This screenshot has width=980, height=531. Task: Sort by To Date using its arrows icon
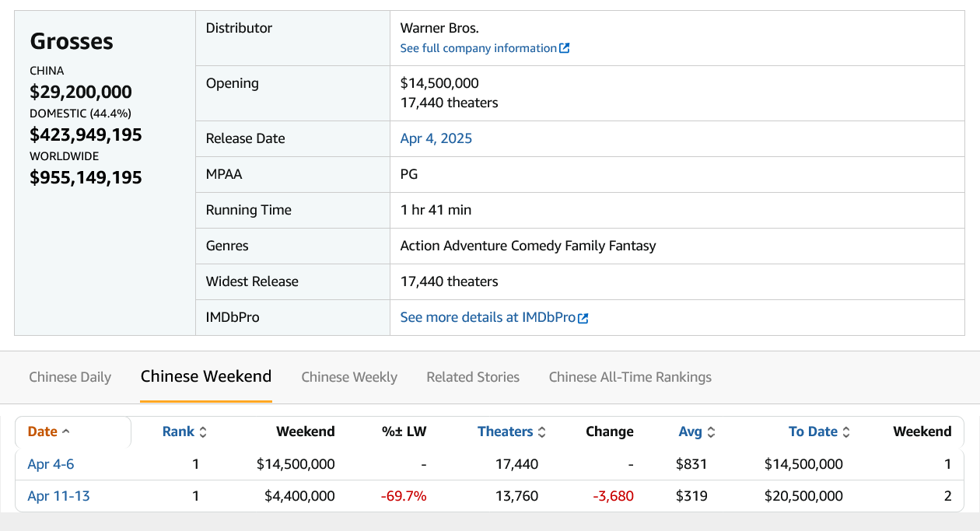[x=846, y=432]
